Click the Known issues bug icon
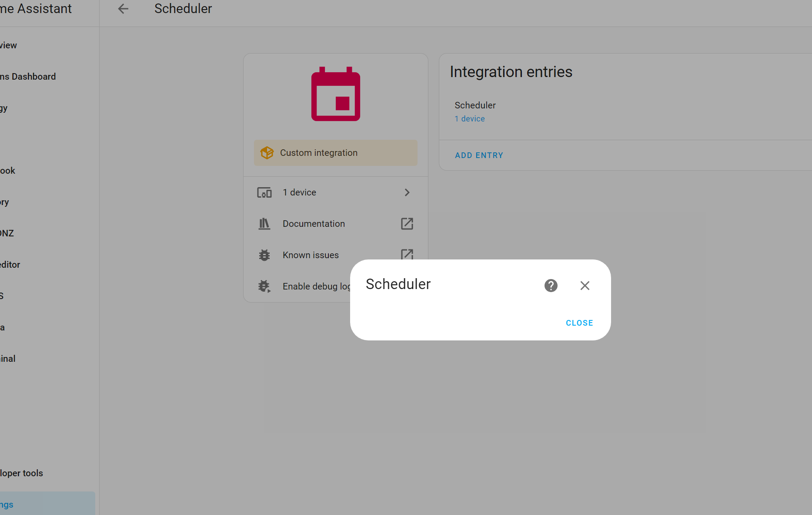The image size is (812, 515). point(264,255)
